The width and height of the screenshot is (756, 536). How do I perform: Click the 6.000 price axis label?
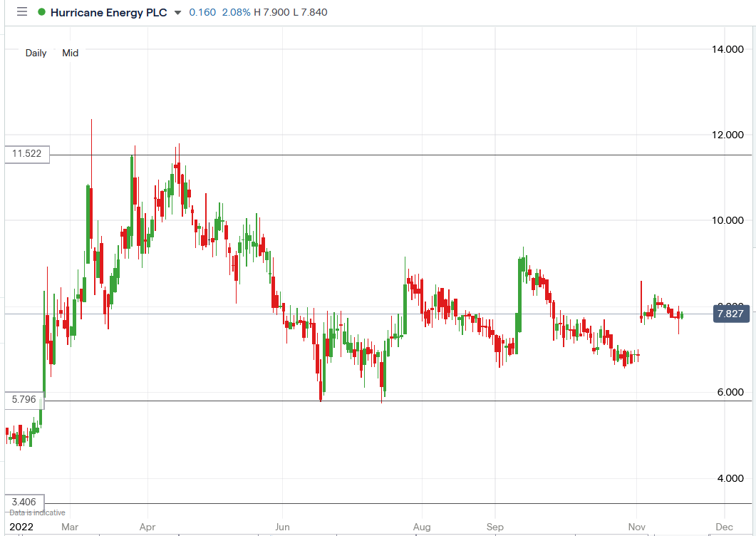coord(730,392)
